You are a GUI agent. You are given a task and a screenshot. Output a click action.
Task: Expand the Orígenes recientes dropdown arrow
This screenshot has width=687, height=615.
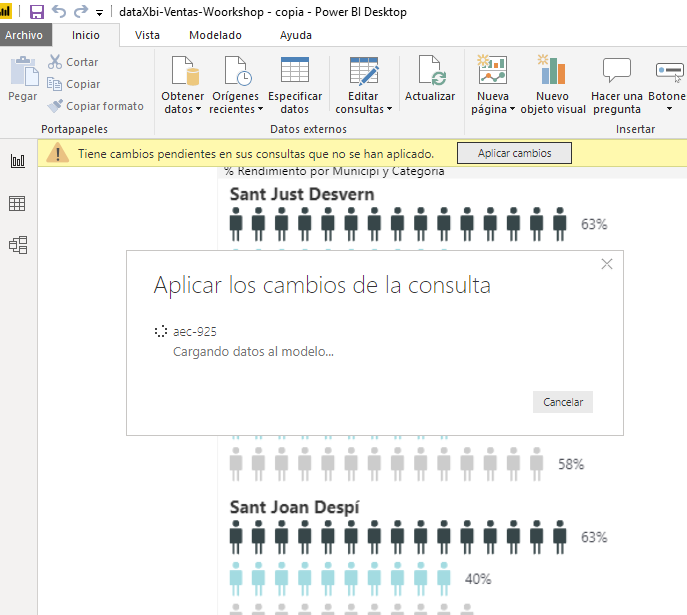(260, 109)
